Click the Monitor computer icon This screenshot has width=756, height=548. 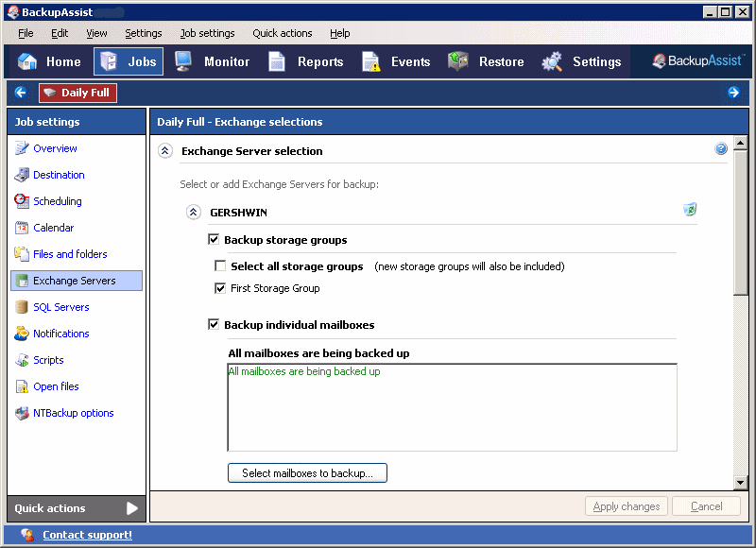click(x=183, y=61)
